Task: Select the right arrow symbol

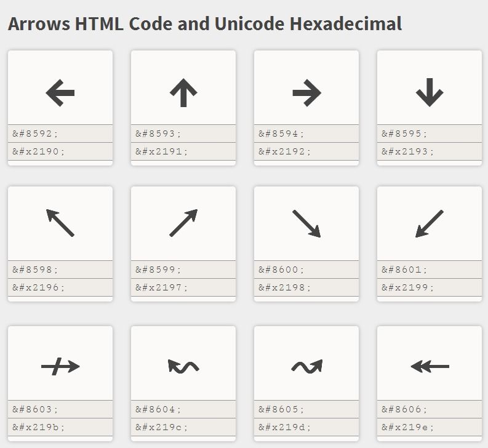Action: 306,94
